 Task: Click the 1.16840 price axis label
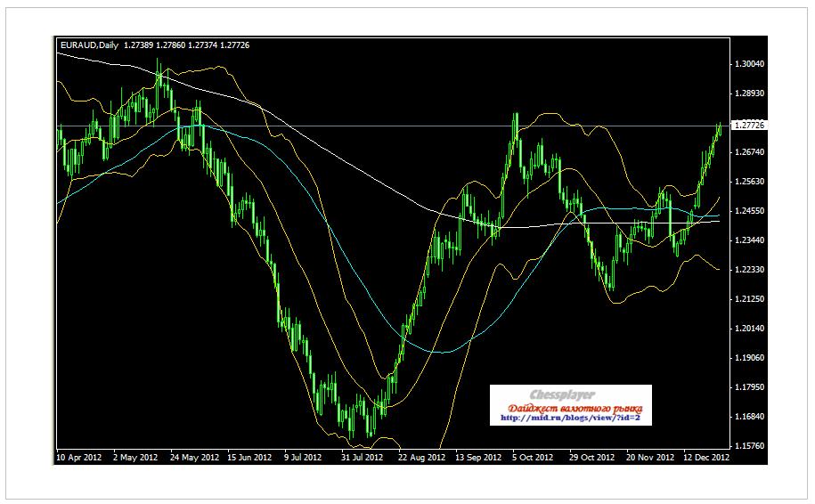point(750,417)
